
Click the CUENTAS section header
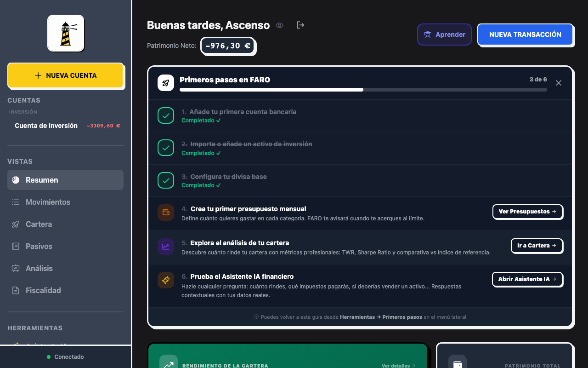coord(24,100)
